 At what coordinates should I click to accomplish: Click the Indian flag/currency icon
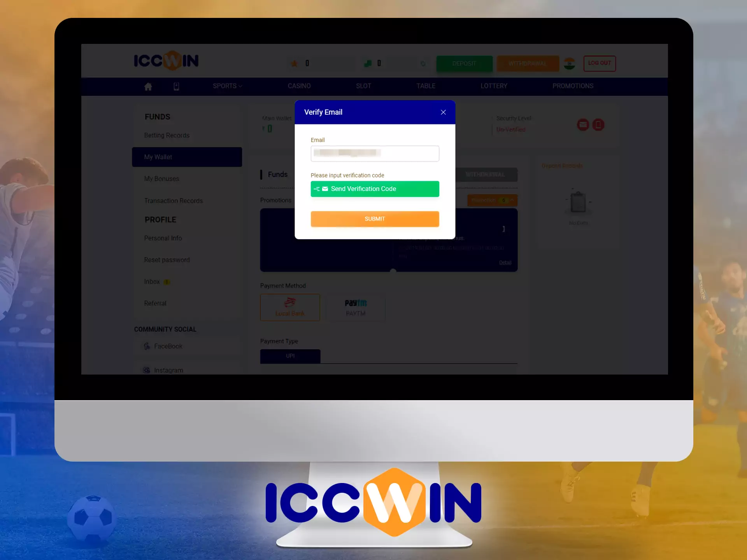(569, 63)
